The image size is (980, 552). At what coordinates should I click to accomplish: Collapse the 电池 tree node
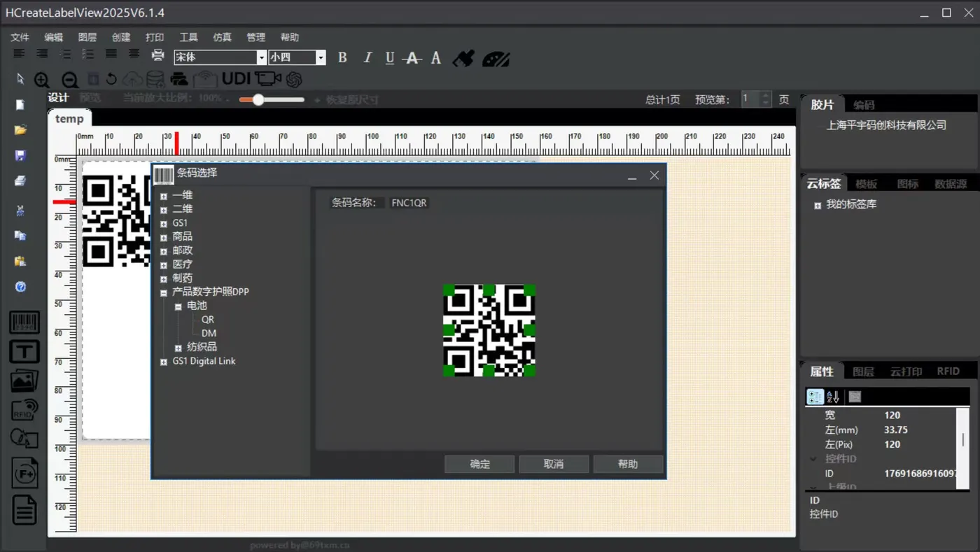178,306
